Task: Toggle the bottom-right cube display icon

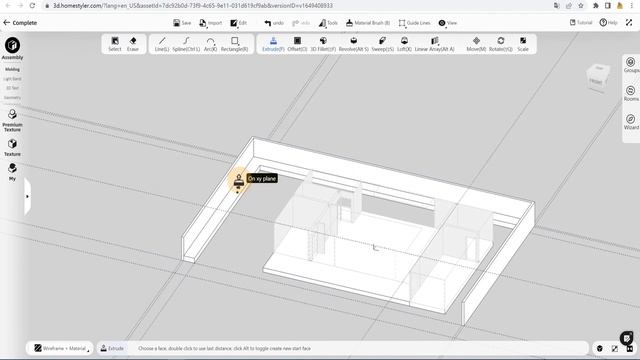Action: [x=600, y=348]
